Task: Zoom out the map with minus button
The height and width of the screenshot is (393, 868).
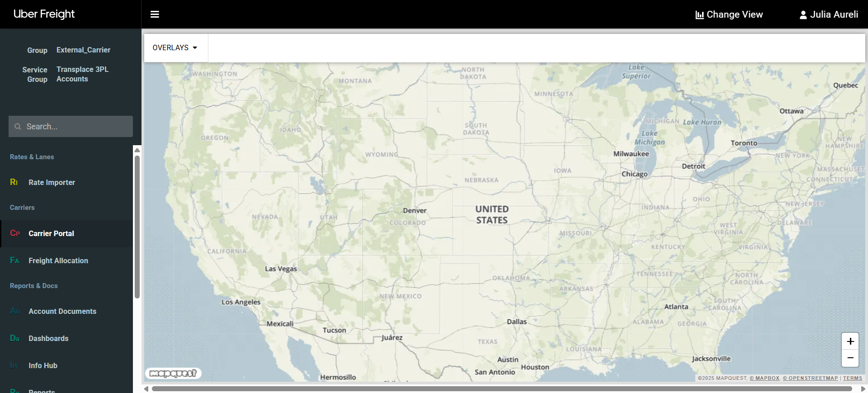Action: (x=850, y=358)
